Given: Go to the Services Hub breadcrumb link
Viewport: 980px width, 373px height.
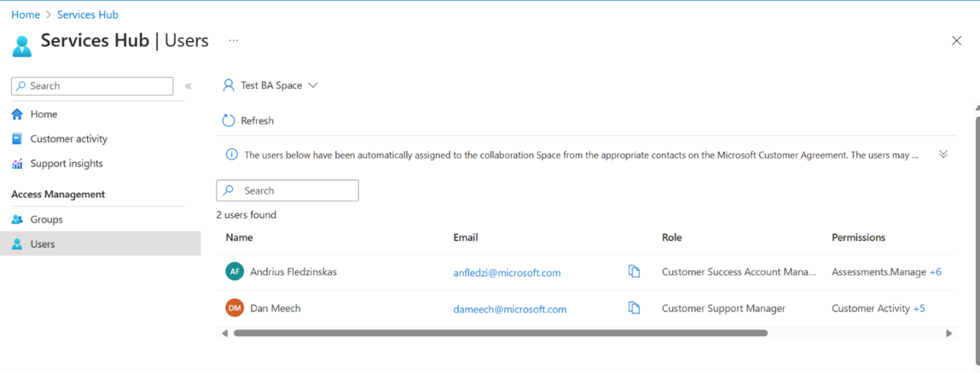Looking at the screenshot, I should 88,14.
